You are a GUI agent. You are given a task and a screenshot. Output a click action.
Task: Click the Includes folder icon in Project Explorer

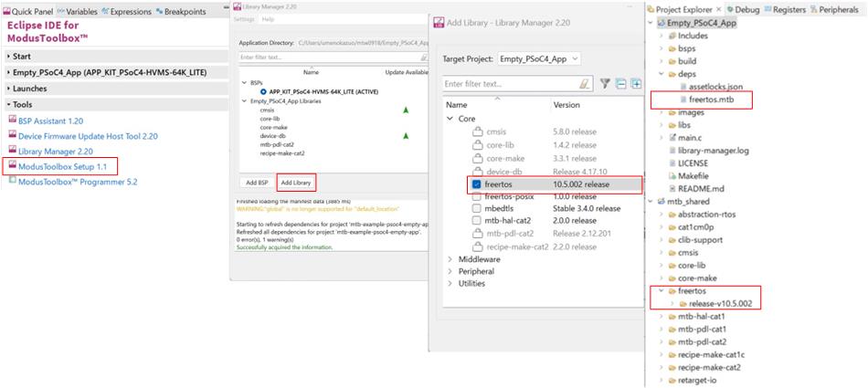[x=672, y=36]
